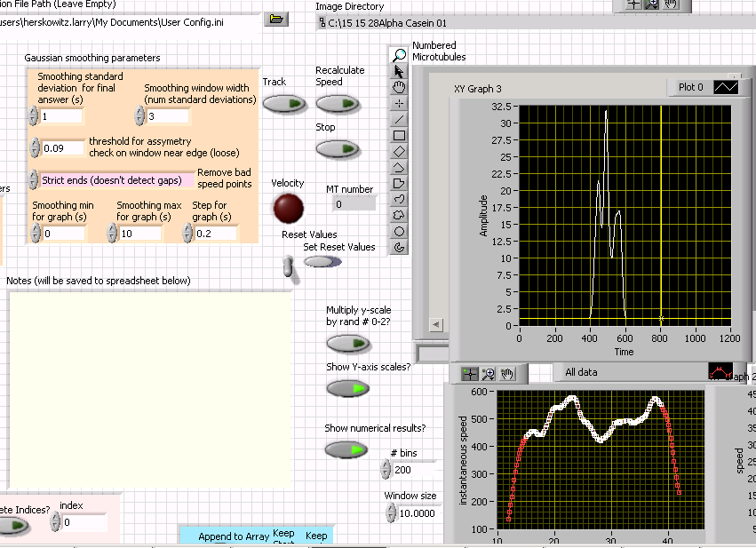Select the arrow pointer selection tool
Screen dimensions: 756x548
click(x=399, y=71)
